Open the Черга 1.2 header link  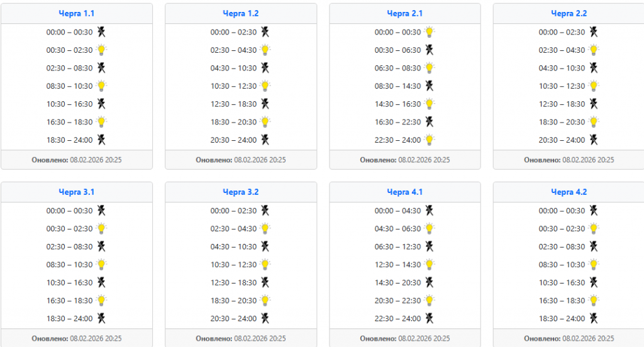click(x=240, y=13)
